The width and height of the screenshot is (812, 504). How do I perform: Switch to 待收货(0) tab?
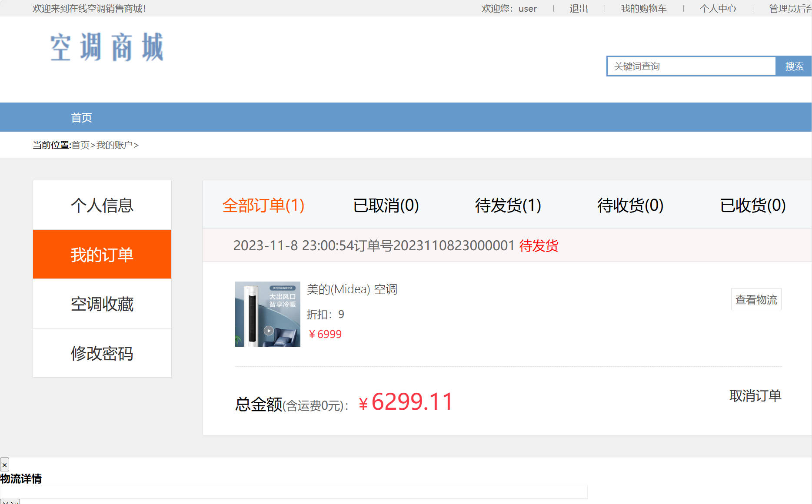coord(630,205)
